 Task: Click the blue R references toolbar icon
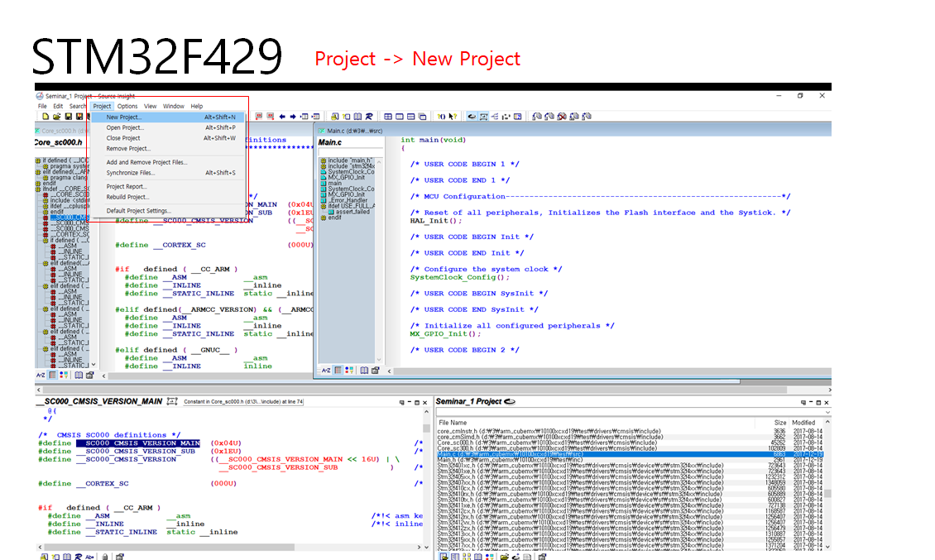(x=368, y=117)
